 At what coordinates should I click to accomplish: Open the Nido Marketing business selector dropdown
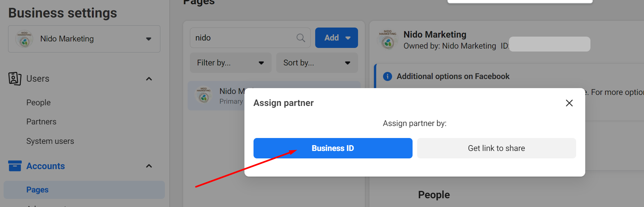click(84, 39)
